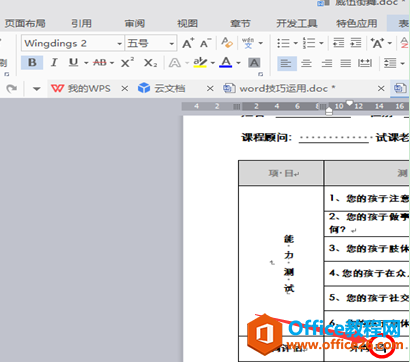
Task: Switch to the 开发工具 ribbon tab
Action: pos(296,23)
